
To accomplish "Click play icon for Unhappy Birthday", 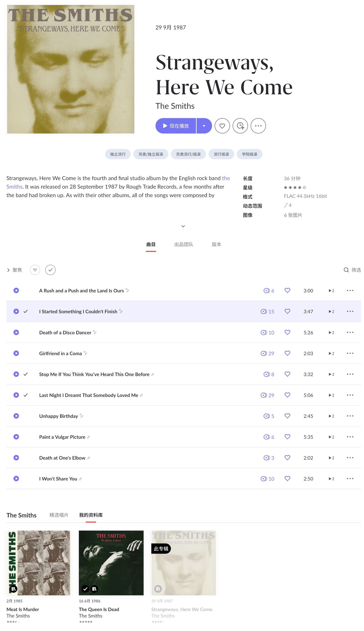I will click(x=16, y=416).
